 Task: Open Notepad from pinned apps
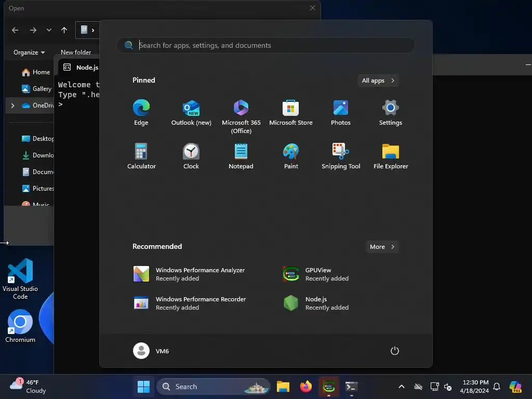[241, 156]
